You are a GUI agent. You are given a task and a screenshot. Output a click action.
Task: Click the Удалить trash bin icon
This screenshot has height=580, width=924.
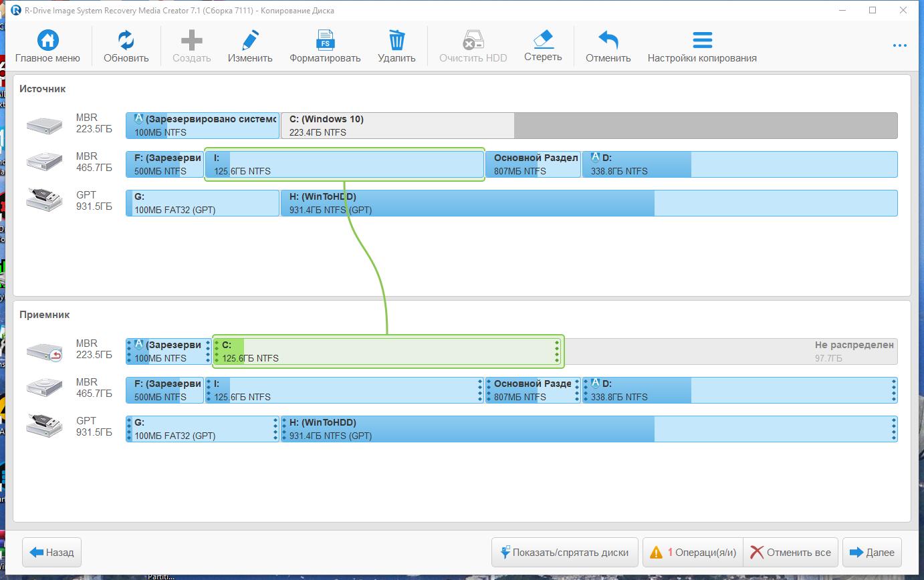[x=396, y=41]
